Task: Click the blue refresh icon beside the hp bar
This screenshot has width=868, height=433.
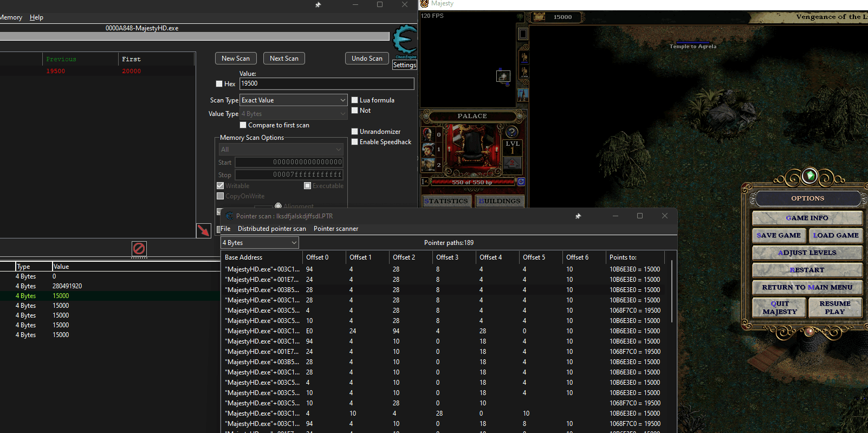Action: (521, 182)
